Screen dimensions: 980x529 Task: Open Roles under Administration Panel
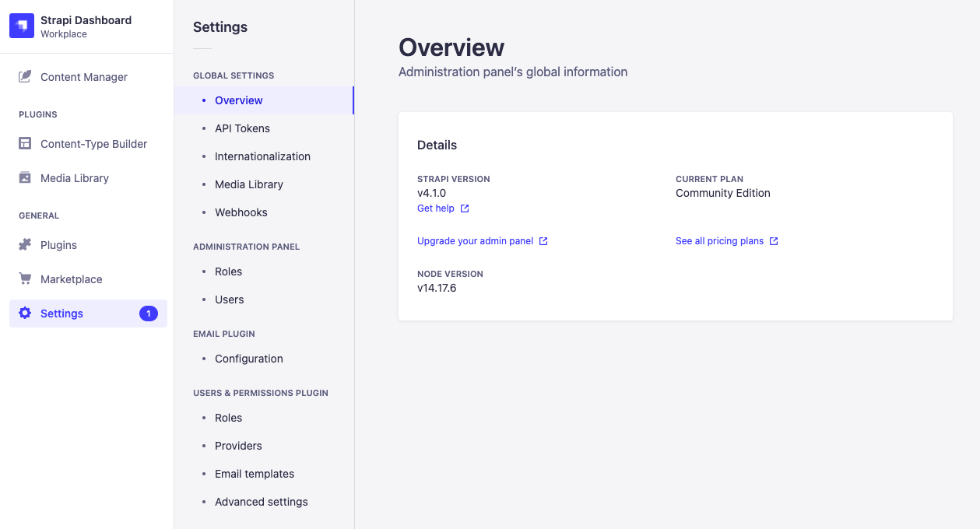point(264,272)
